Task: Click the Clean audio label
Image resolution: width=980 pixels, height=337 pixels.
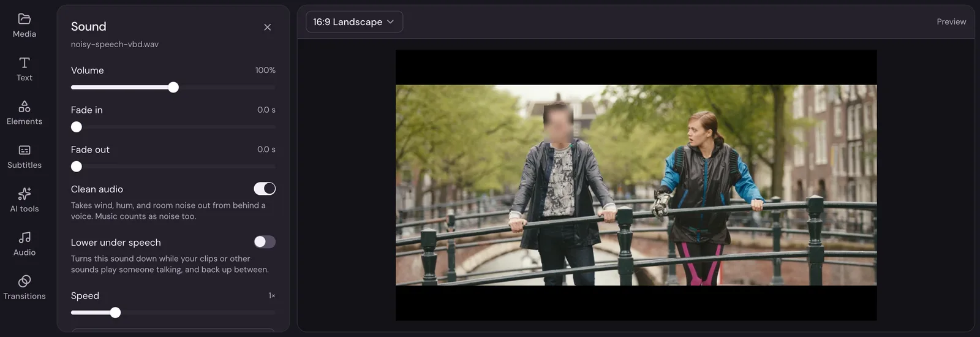Action: (x=97, y=189)
